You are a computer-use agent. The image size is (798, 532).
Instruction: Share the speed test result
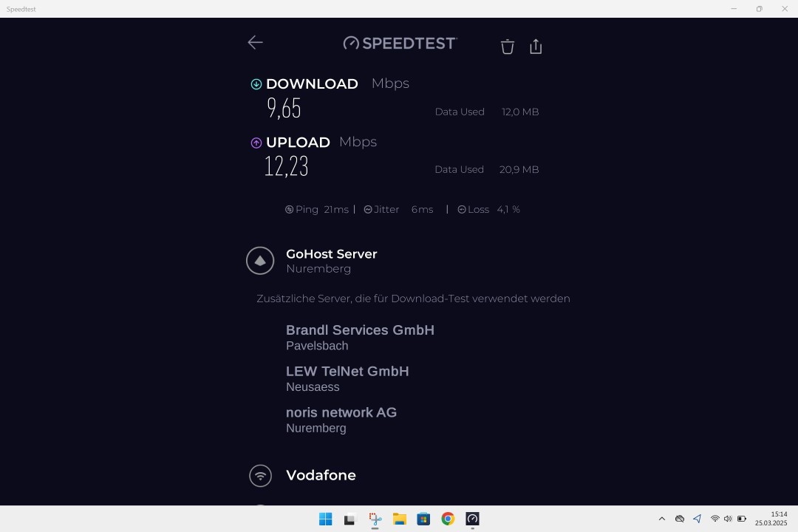[x=536, y=47]
